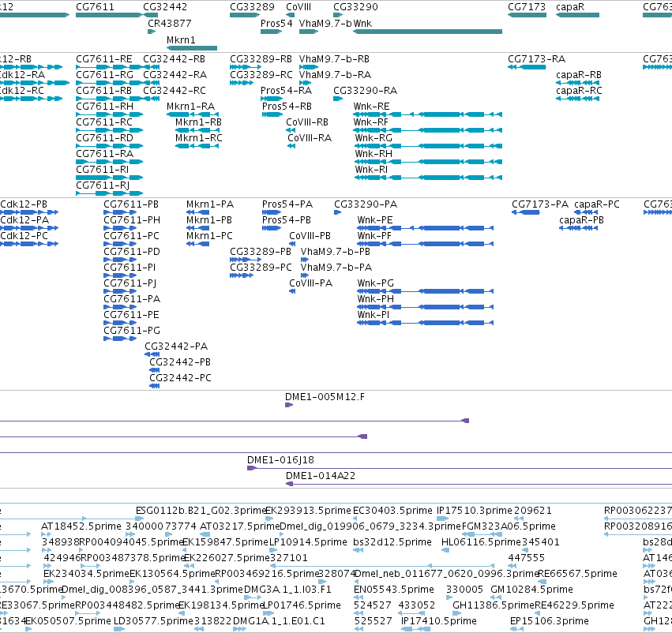Click the CG7611-PG protein label
Image resolution: width=672 pixels, height=633 pixels.
click(132, 331)
